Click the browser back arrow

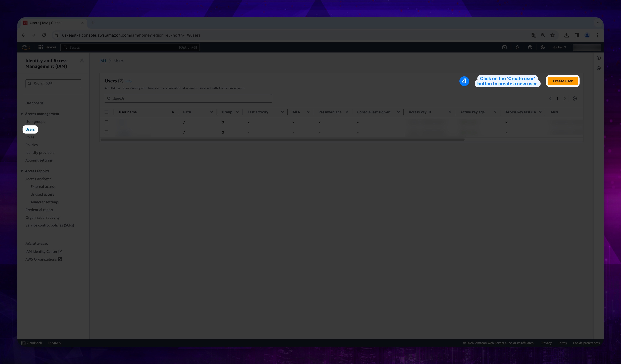click(x=23, y=35)
